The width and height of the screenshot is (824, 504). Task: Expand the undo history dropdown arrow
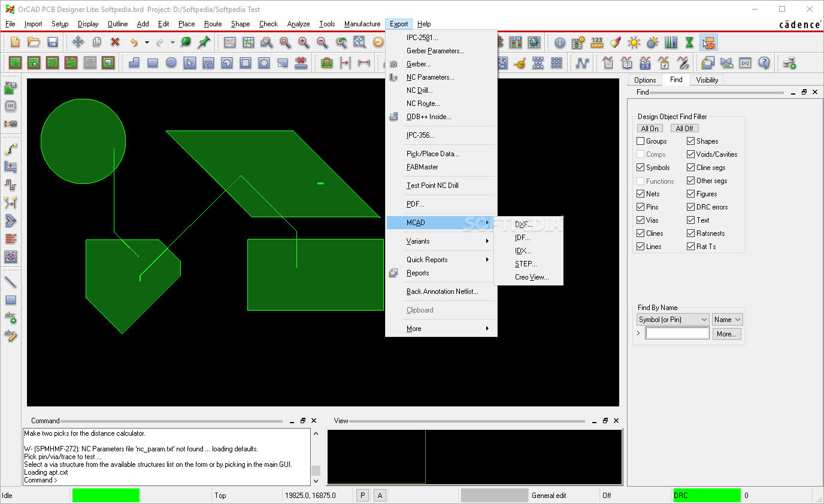click(147, 42)
